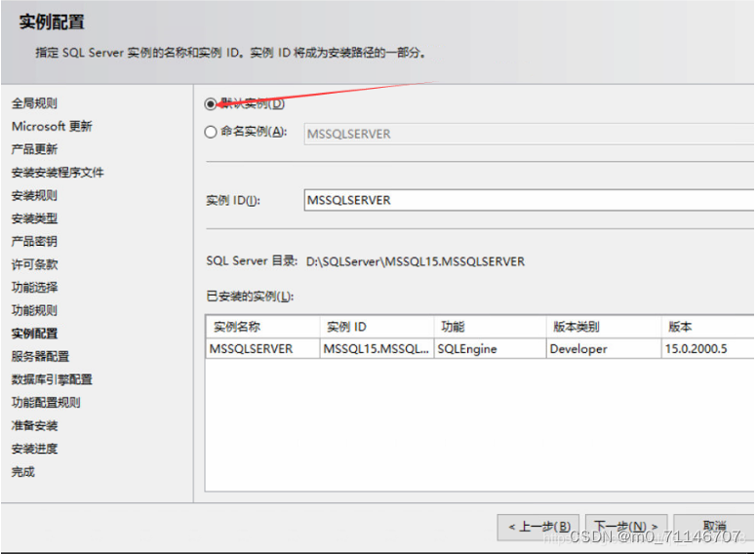Click the 取消 cancel button

[x=714, y=527]
